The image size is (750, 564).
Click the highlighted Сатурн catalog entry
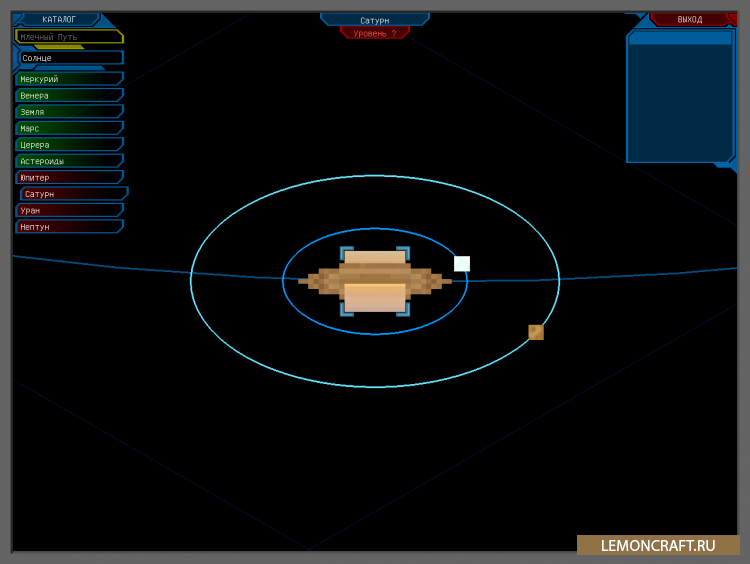point(72,194)
